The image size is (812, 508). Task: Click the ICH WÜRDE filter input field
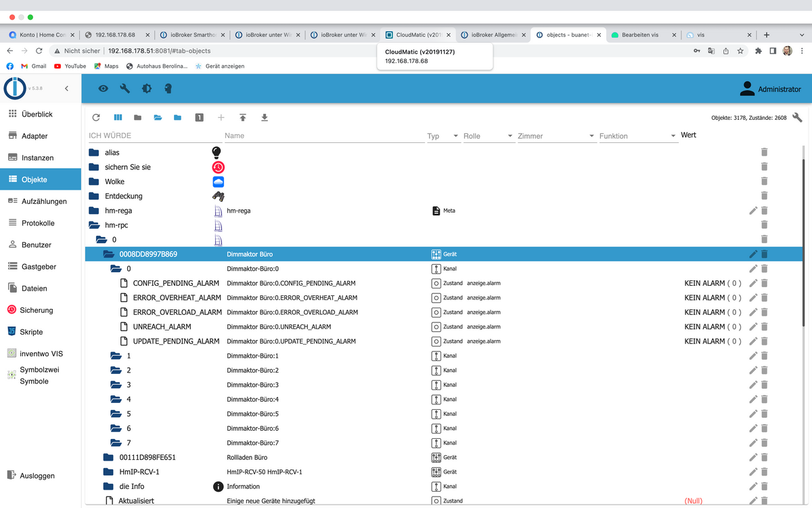[152, 136]
